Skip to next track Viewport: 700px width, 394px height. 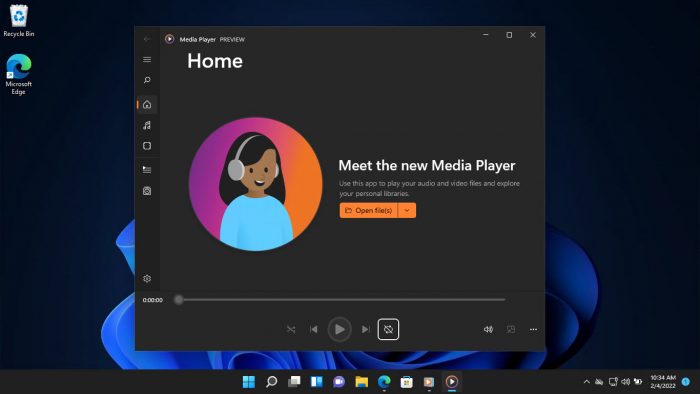tap(366, 329)
